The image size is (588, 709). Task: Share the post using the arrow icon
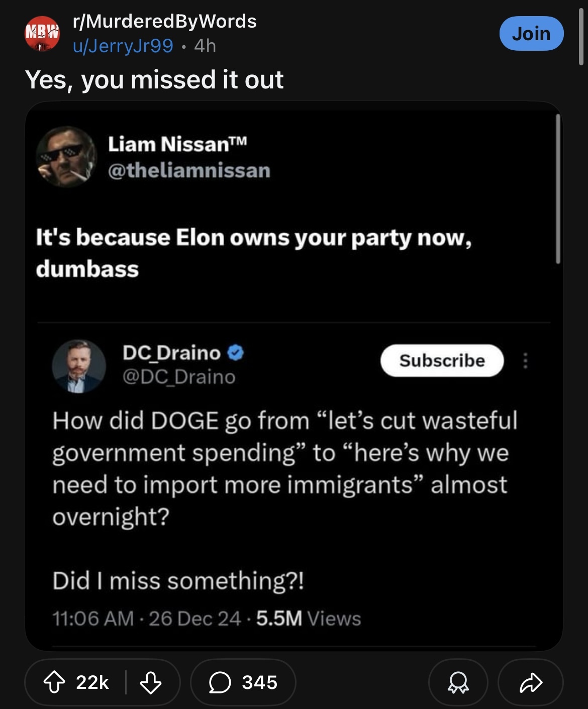531,682
